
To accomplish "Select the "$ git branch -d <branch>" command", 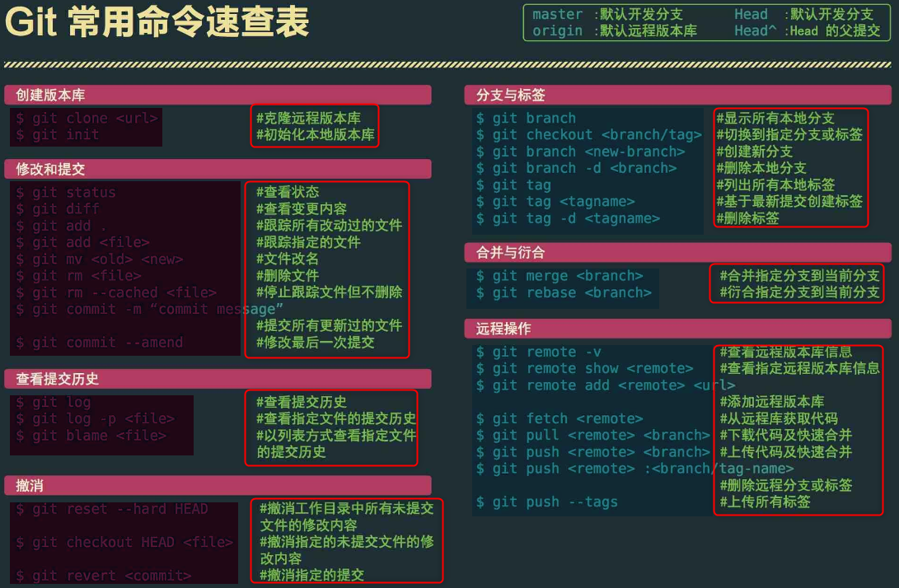I will coord(576,169).
